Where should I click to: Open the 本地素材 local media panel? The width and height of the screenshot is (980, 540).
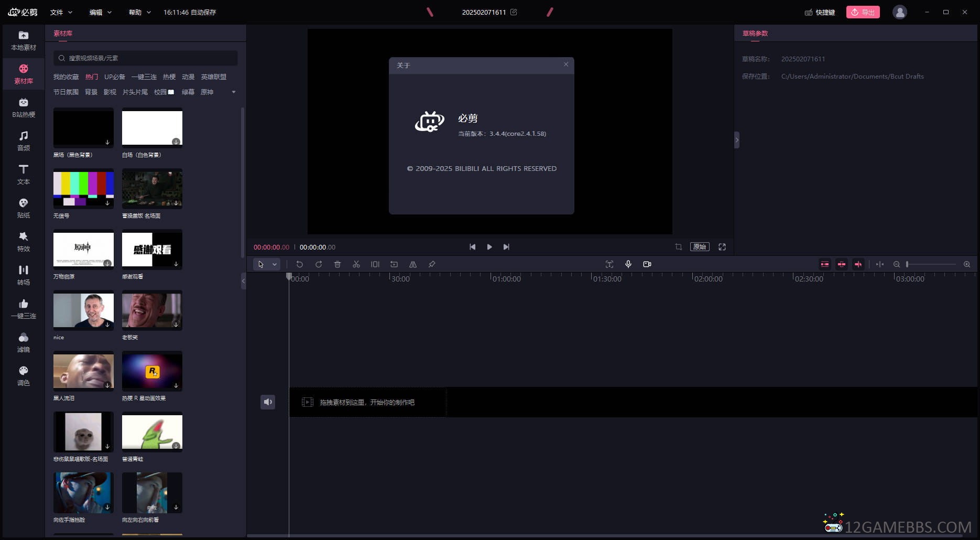coord(24,41)
